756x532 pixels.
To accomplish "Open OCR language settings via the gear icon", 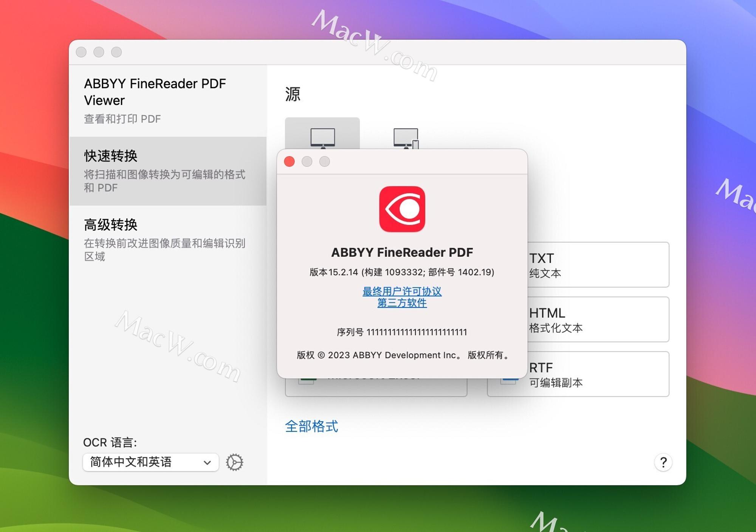I will [234, 462].
